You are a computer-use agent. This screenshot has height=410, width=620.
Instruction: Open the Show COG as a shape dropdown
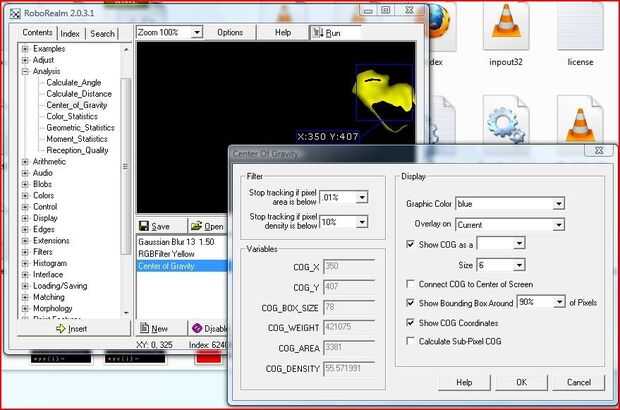coord(519,244)
